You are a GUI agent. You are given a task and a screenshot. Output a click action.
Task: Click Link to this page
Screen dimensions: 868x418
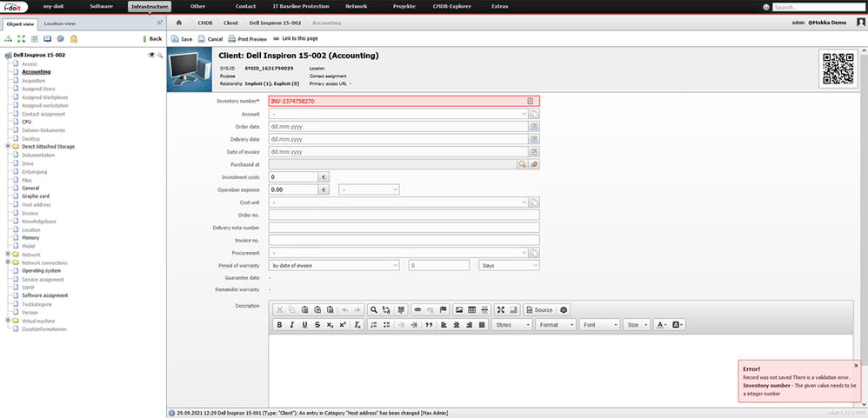[295, 39]
